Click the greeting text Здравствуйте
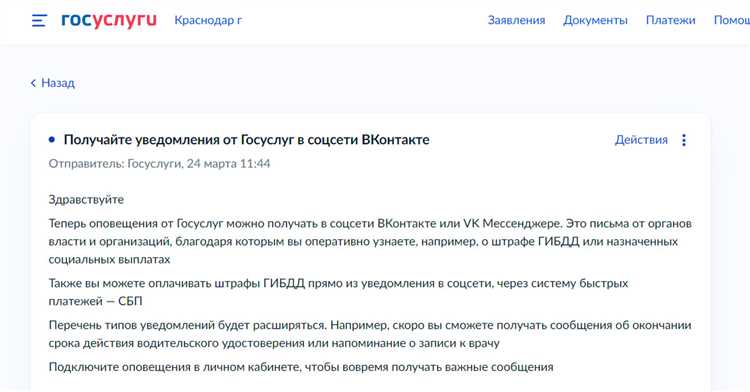The image size is (750, 392). pyautogui.click(x=86, y=200)
